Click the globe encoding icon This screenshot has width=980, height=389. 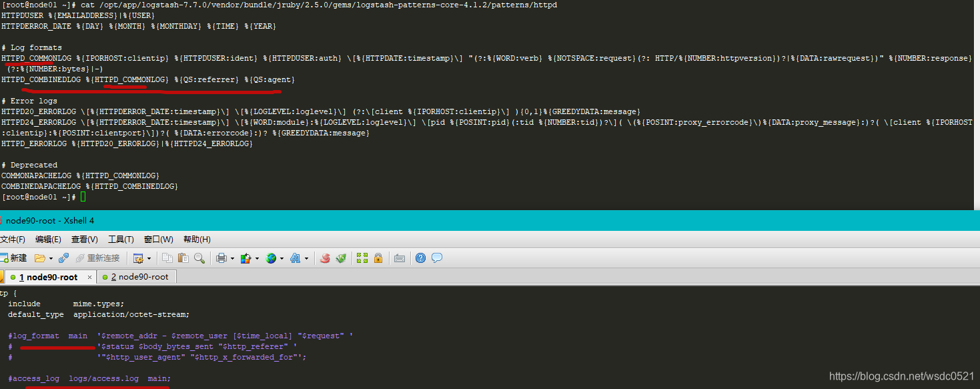coord(271,258)
